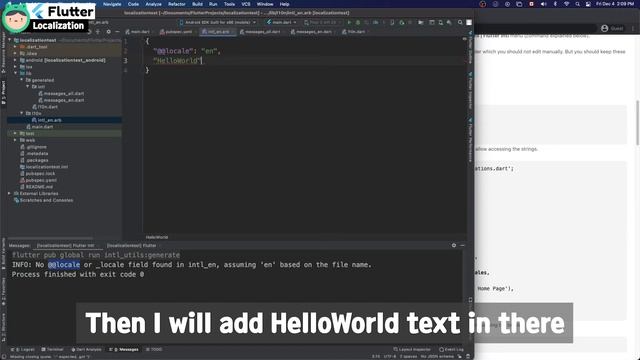Open the Run menu
Screen dimensions: 640x360
pos(213,4)
